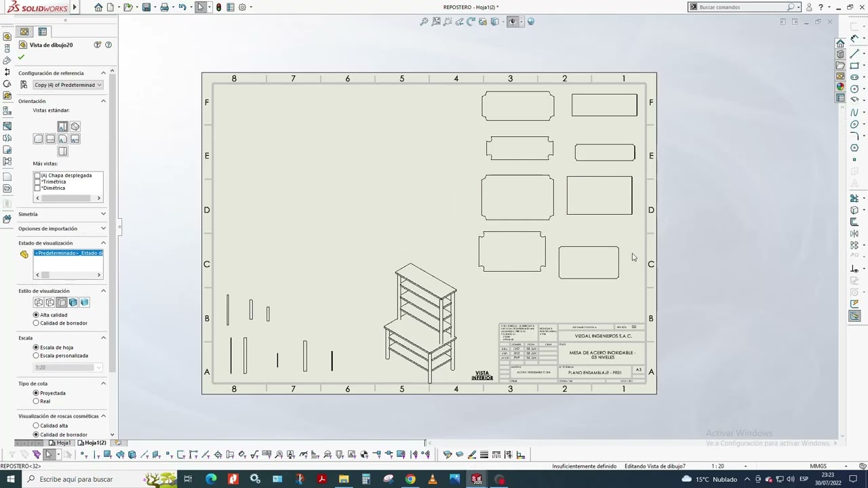This screenshot has height=488, width=868.
Task: Click the Select arrow tool in bottom toolbar
Action: (x=49, y=455)
